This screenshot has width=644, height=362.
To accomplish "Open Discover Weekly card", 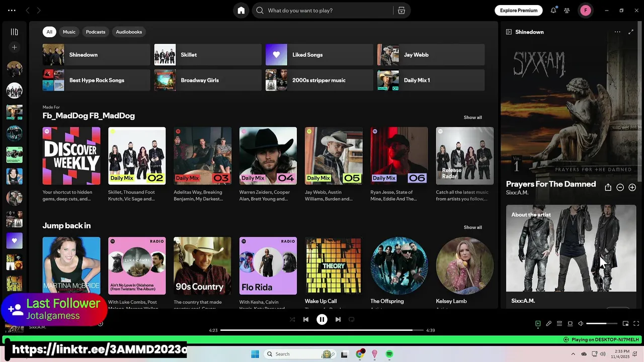I will coord(71,164).
